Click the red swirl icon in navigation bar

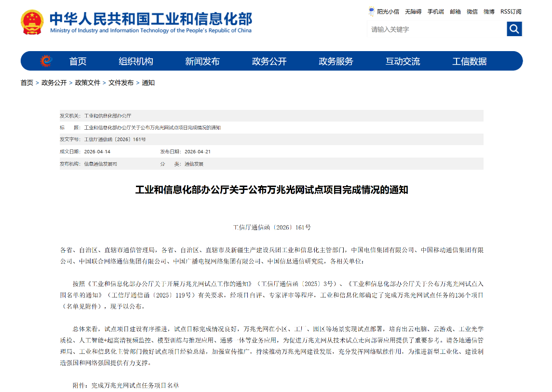point(46,61)
